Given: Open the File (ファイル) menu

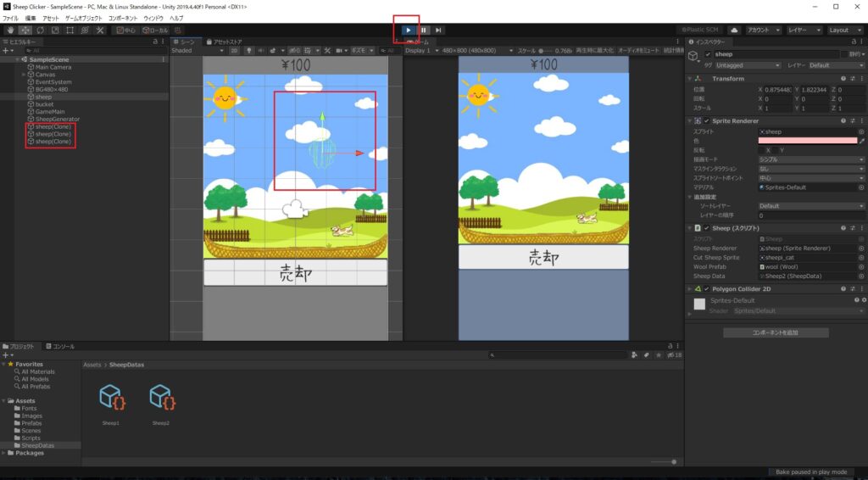Looking at the screenshot, I should pyautogui.click(x=10, y=19).
